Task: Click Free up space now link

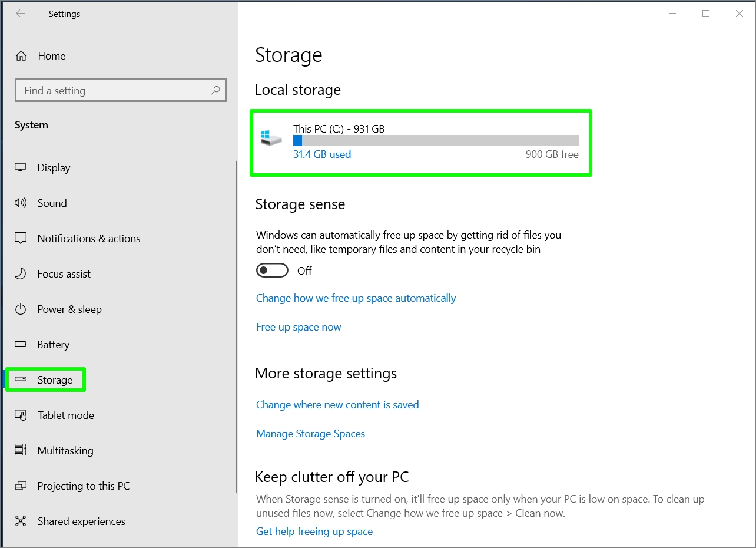Action: 299,327
